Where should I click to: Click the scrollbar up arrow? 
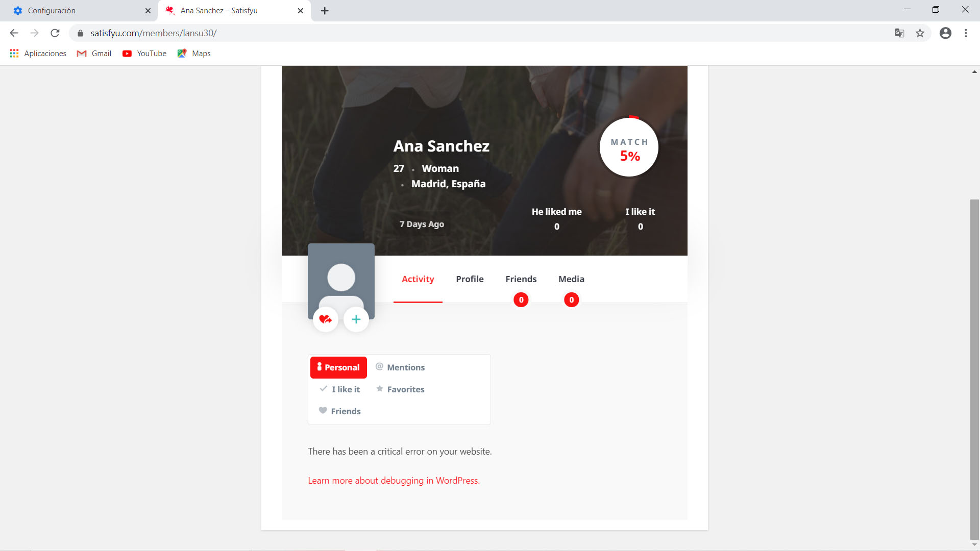(x=974, y=72)
